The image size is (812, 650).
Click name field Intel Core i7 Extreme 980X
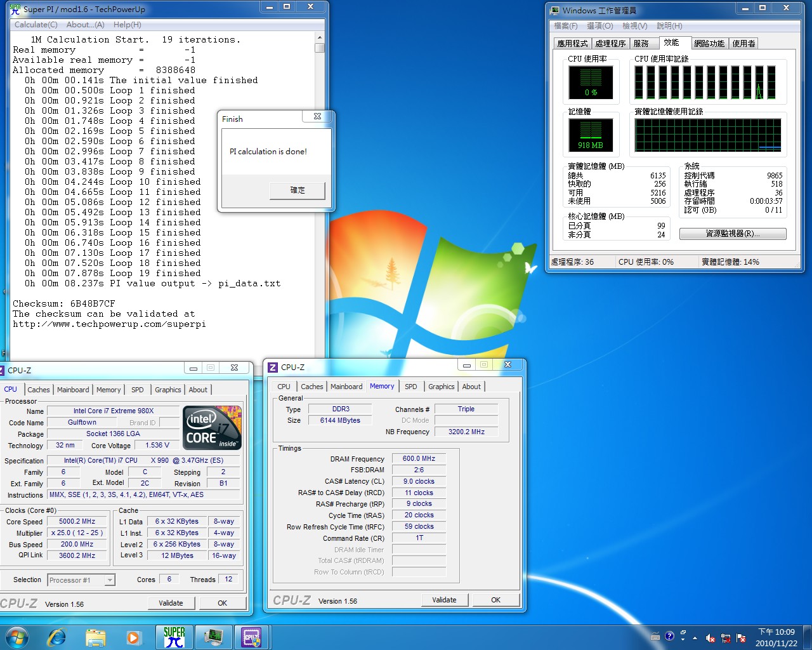point(114,411)
